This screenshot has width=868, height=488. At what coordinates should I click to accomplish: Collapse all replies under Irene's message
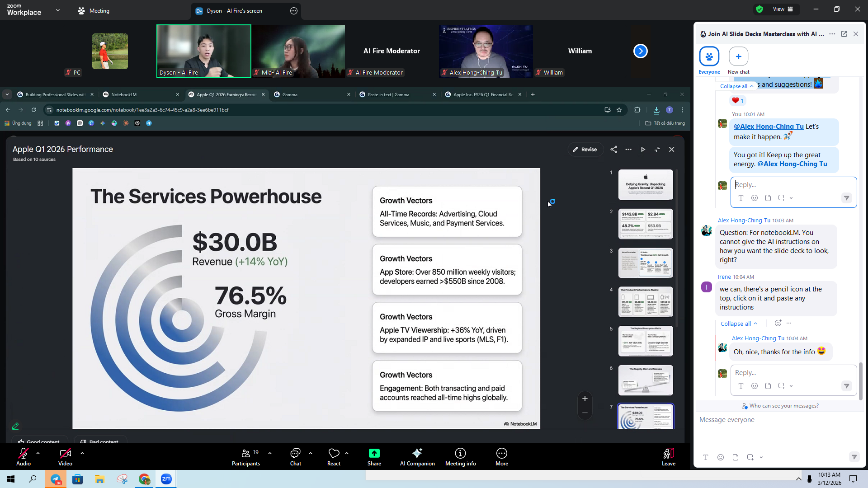coord(738,323)
